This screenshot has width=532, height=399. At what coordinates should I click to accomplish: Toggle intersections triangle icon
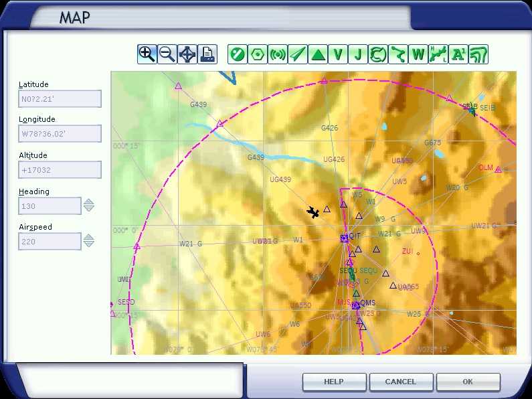coord(318,54)
